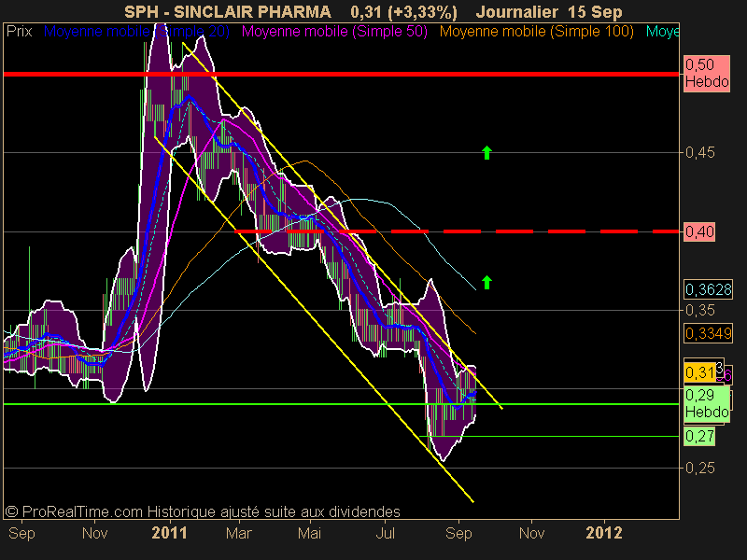Click the 0,31 (+3,33%) price change text
This screenshot has width=747, height=560.
point(403,12)
